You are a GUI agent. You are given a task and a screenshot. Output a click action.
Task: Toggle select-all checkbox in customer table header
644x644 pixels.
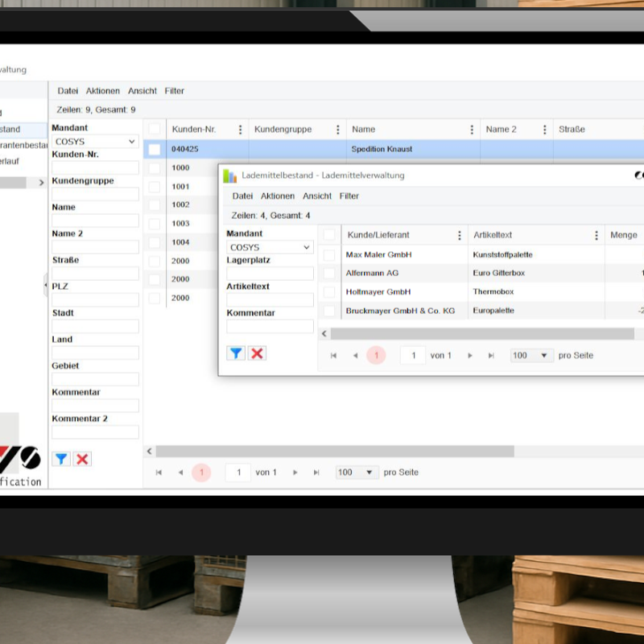[x=155, y=129]
